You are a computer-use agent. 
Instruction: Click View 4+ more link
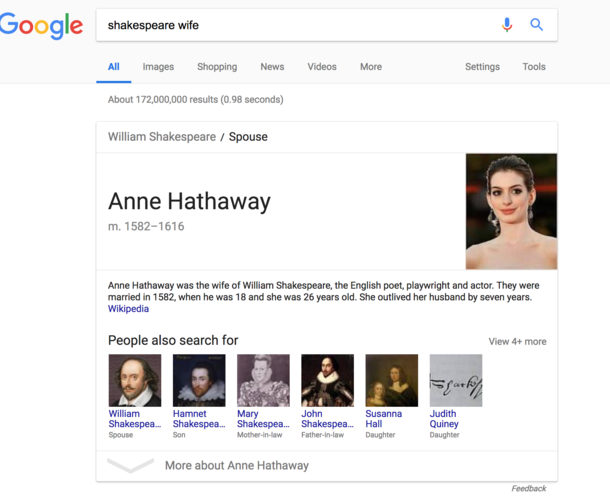[x=517, y=342]
